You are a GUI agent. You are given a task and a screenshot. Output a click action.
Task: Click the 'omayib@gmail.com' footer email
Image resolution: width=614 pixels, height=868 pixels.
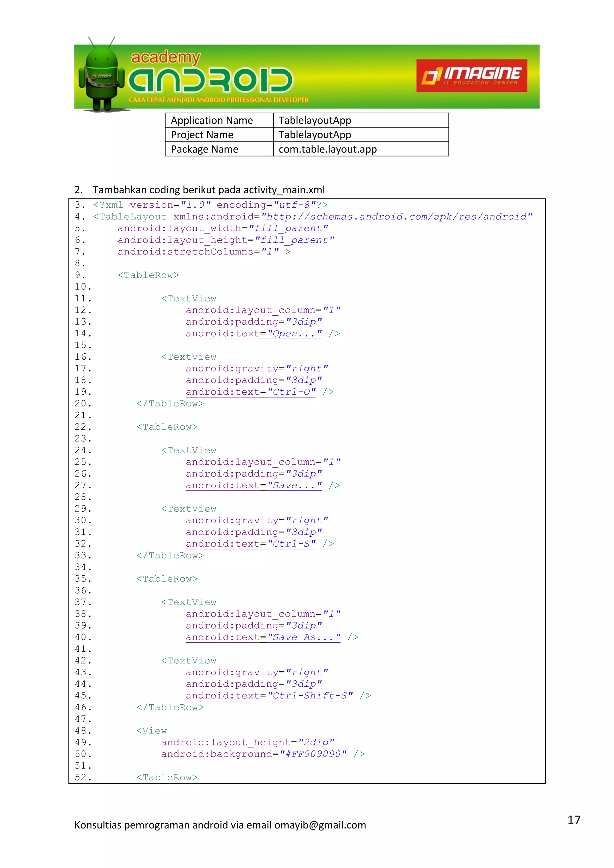pyautogui.click(x=320, y=825)
